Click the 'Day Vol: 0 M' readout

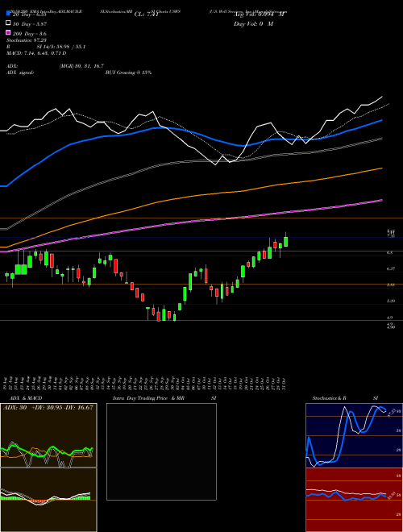click(x=253, y=24)
